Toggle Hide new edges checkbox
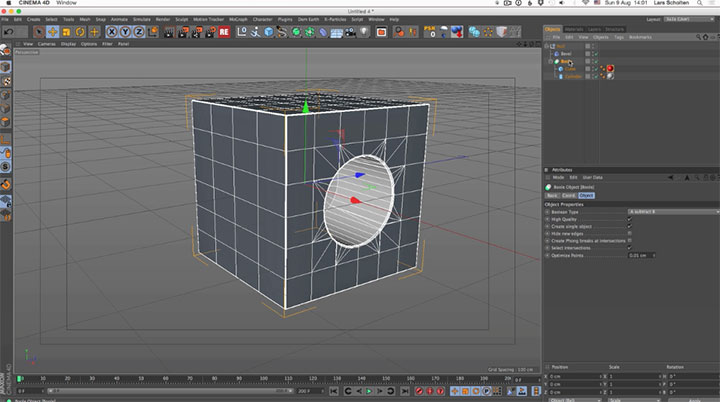 [629, 233]
